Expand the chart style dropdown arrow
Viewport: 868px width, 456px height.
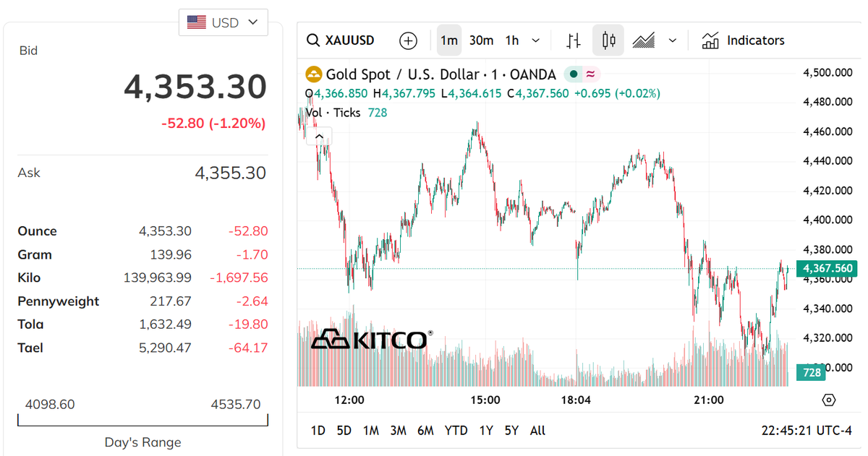click(673, 40)
